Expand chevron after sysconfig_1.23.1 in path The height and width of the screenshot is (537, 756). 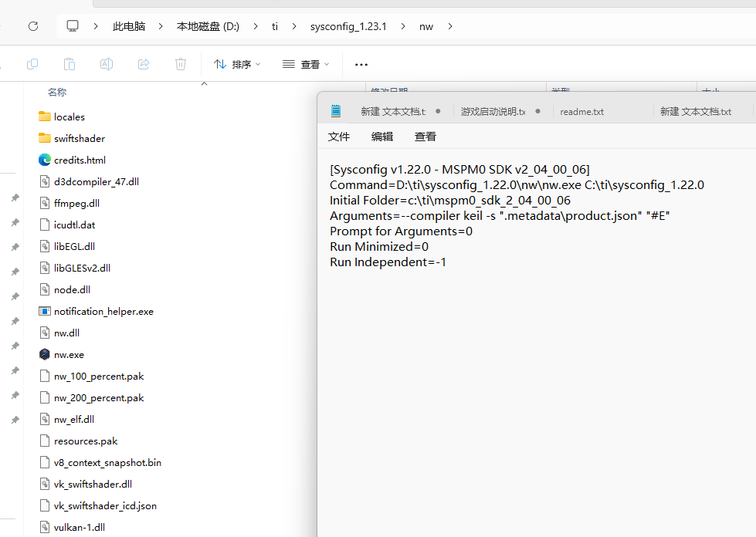click(402, 26)
